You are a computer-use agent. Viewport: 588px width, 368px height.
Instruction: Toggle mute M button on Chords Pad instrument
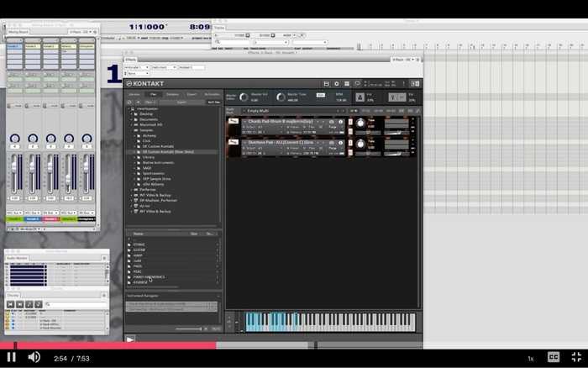(x=350, y=131)
